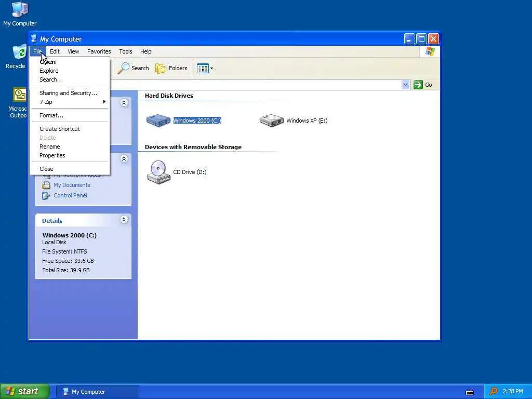
Task: Click the Windows flag logo in the menu bar
Action: tap(430, 51)
